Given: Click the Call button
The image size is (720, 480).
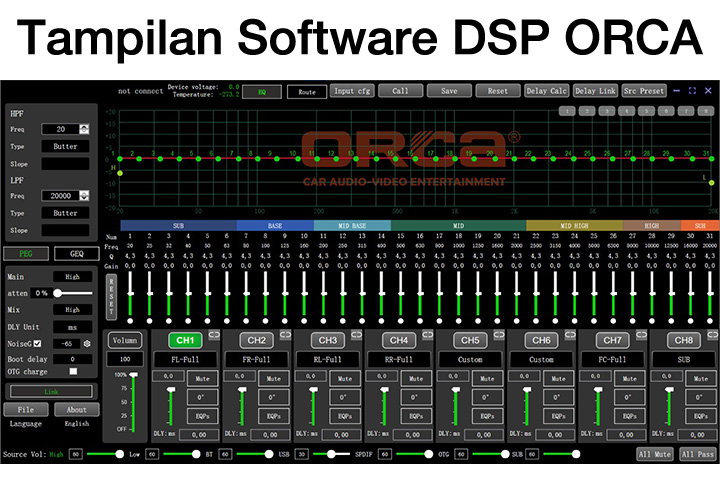Looking at the screenshot, I should tap(400, 91).
